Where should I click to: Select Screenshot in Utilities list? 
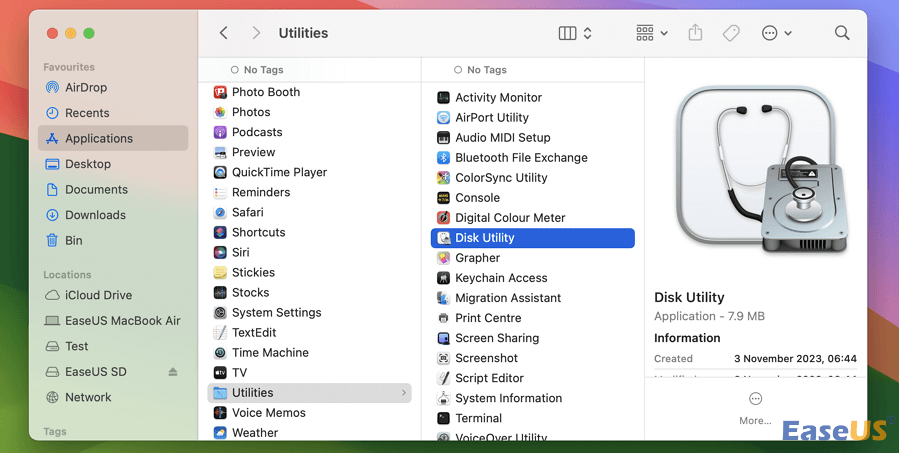[x=486, y=358]
